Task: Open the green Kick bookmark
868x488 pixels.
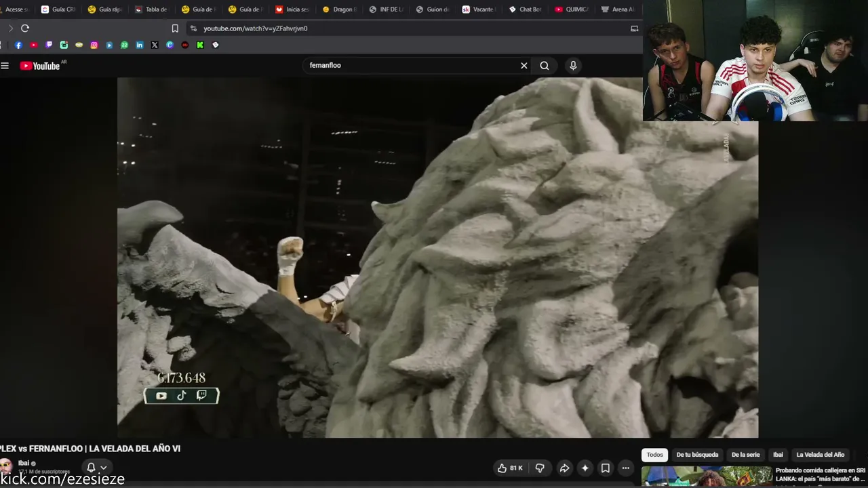Action: (x=200, y=45)
